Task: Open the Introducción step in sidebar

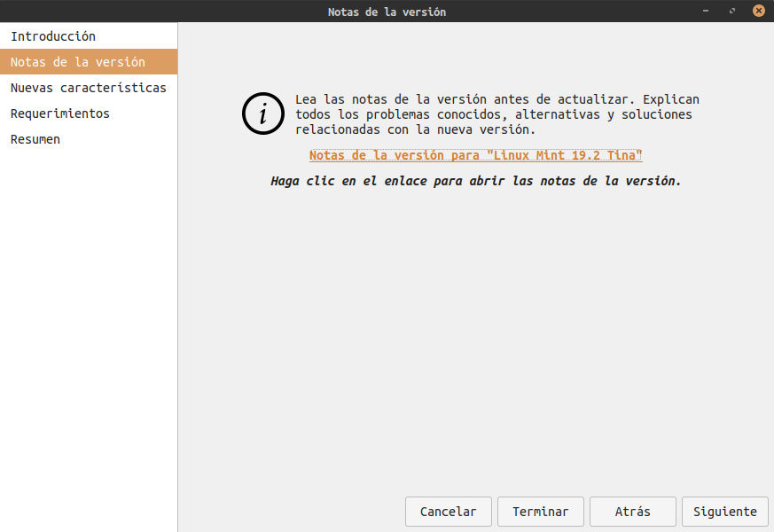Action: 89,36
